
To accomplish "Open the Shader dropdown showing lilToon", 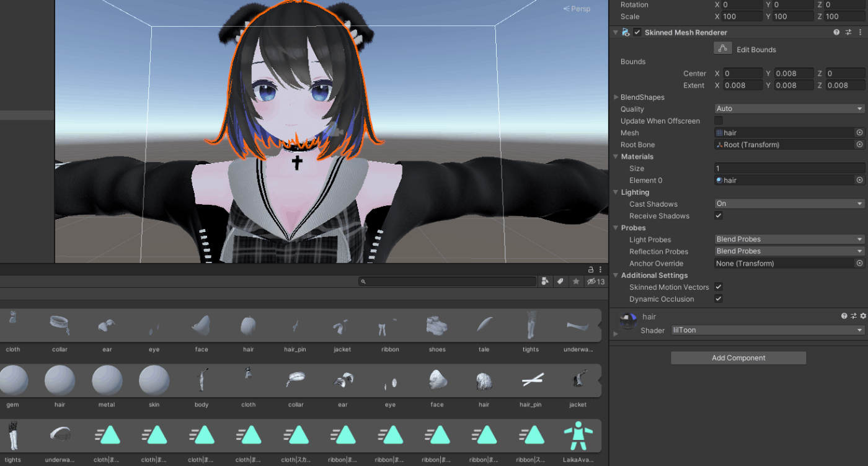I will click(x=768, y=330).
